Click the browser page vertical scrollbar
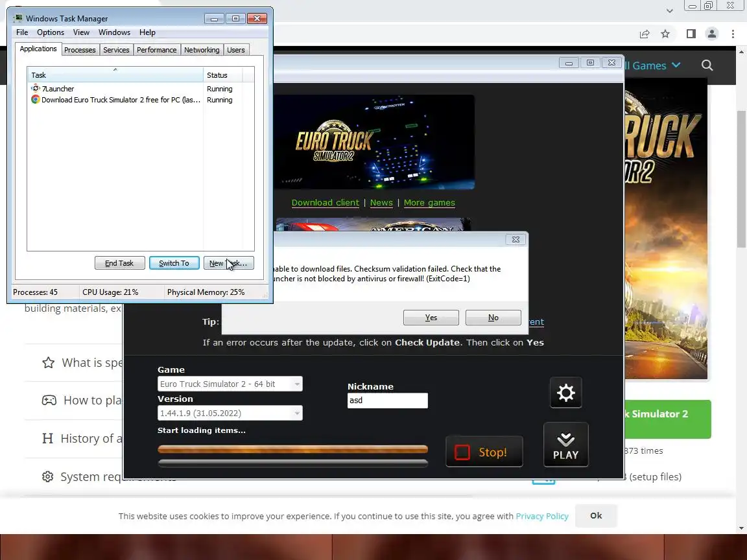 [741, 179]
